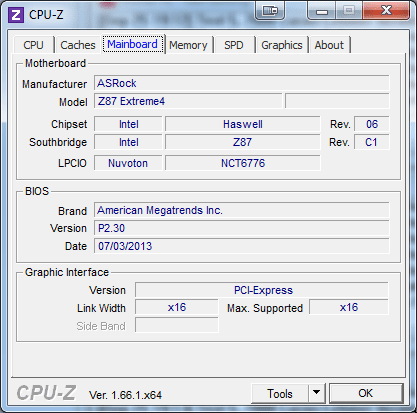Click the Chipset value Haswell
This screenshot has height=413, width=417.
click(243, 124)
